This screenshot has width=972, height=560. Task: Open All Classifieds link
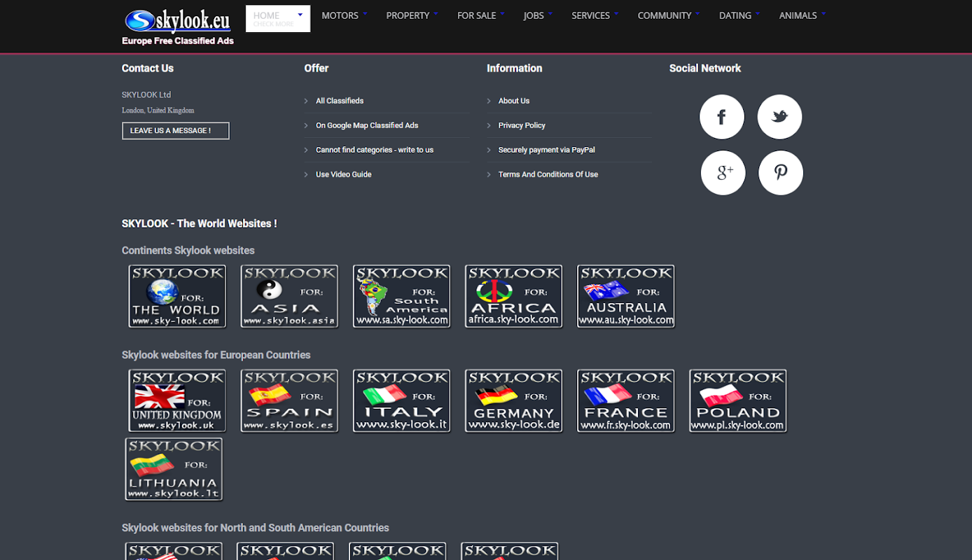click(x=340, y=101)
